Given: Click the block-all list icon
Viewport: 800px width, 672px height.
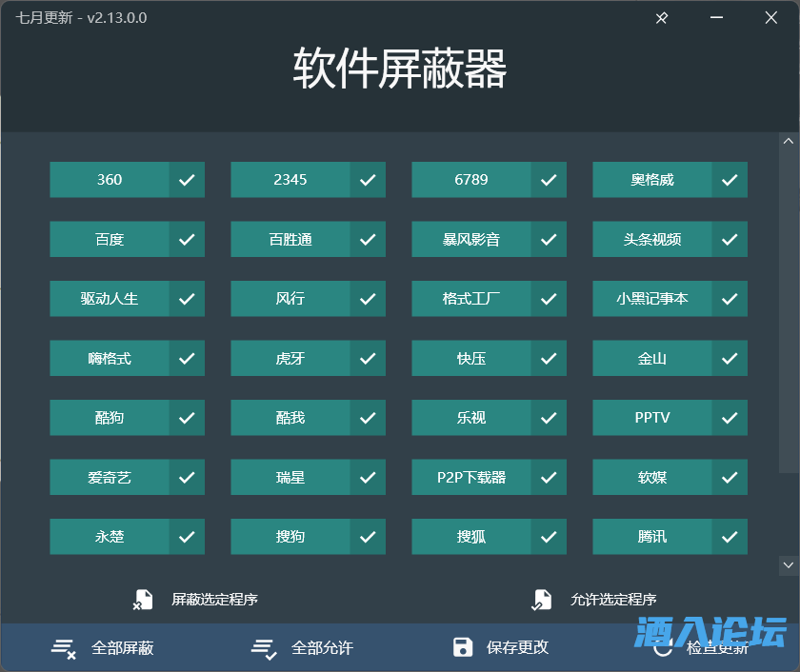Looking at the screenshot, I should [x=64, y=648].
